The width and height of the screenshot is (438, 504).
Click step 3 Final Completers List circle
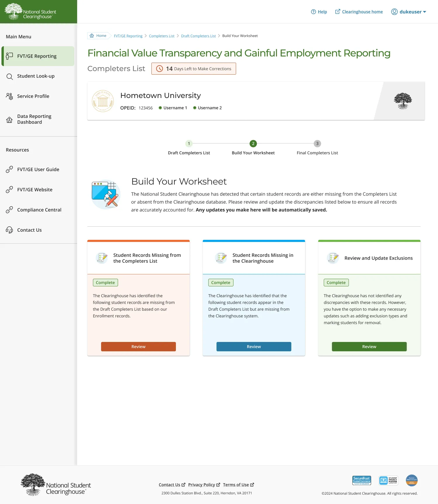317,144
